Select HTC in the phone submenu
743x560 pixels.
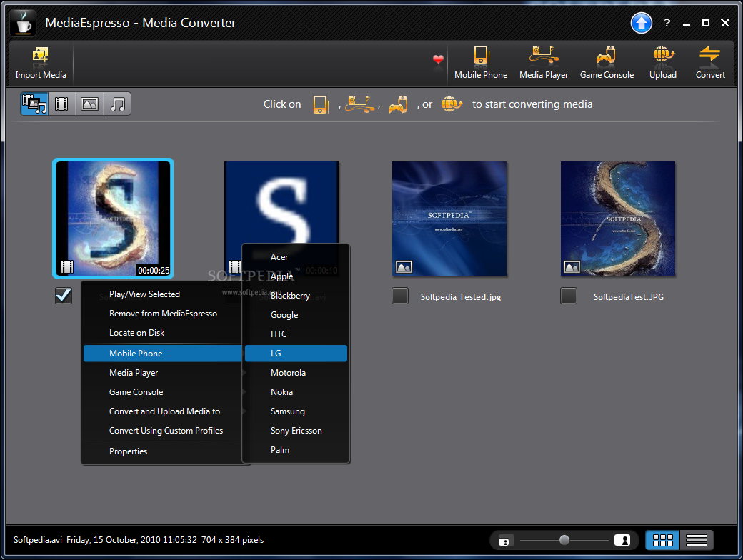pyautogui.click(x=296, y=334)
